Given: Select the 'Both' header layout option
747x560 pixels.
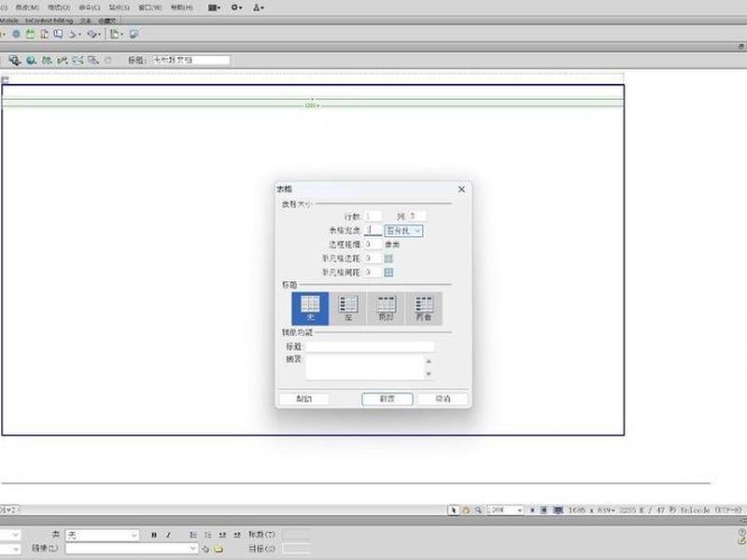Looking at the screenshot, I should 424,309.
